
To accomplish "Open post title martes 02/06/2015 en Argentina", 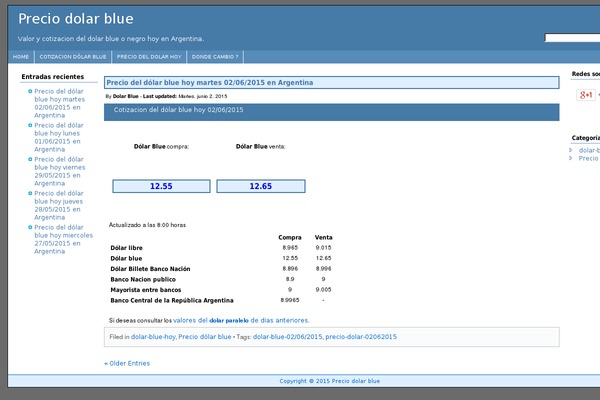I will tap(210, 83).
